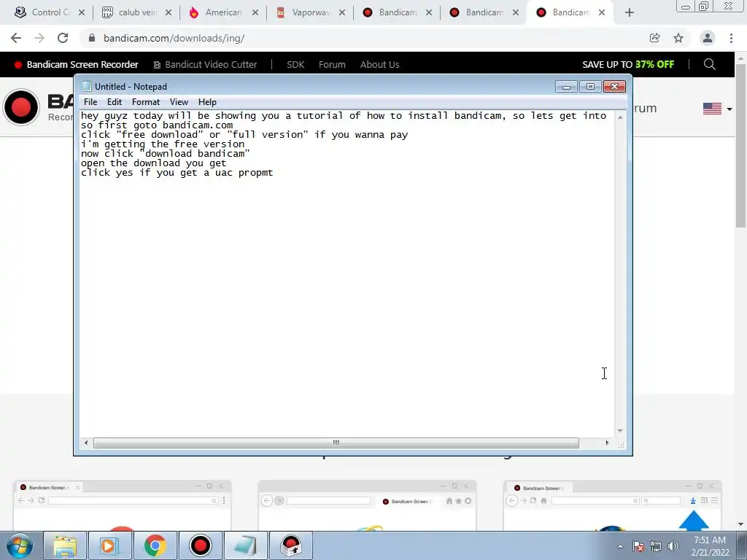Maximize the Notepad window

(x=590, y=87)
